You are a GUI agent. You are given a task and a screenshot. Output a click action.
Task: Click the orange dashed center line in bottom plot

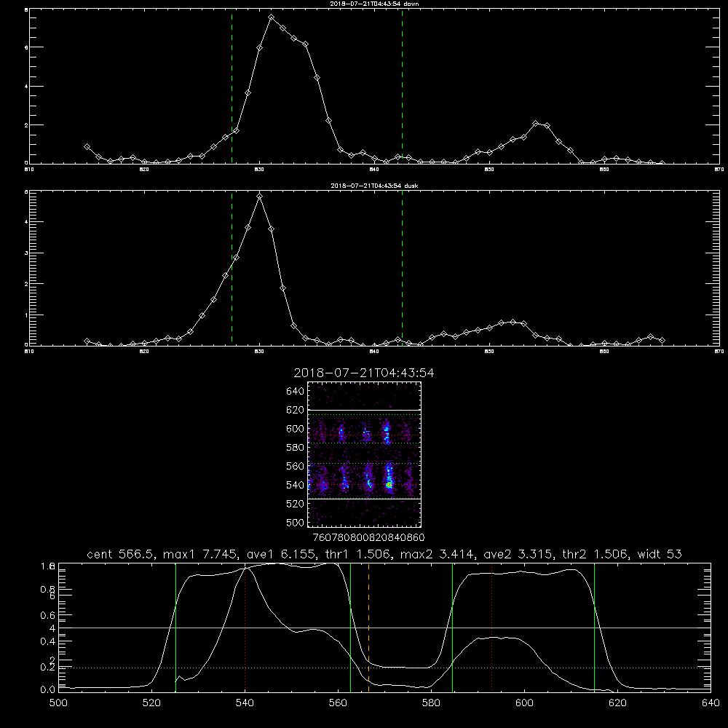[x=368, y=628]
